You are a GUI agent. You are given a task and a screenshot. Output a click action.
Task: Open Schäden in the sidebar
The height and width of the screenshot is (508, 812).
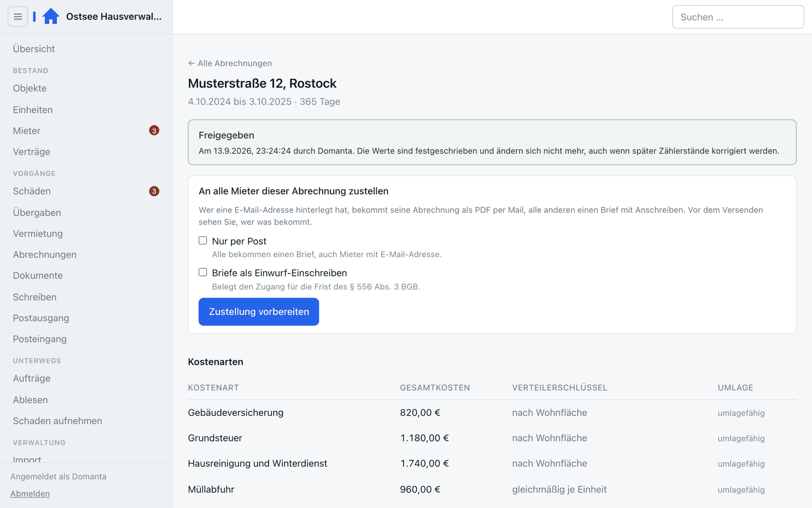[32, 191]
